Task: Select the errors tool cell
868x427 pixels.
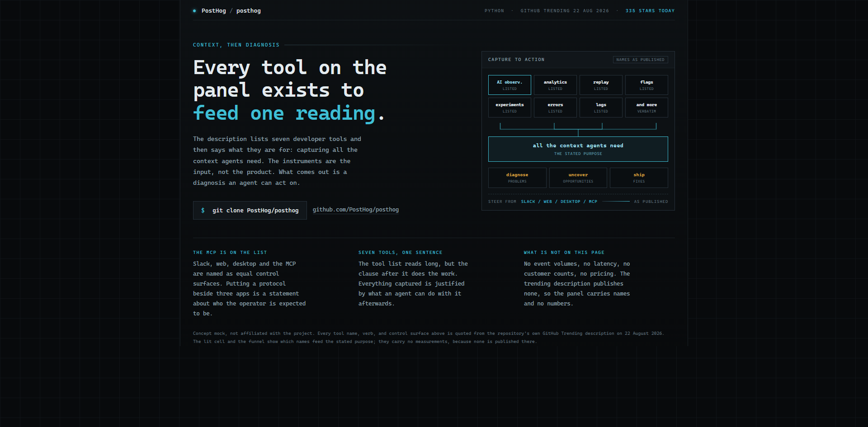Action: click(555, 108)
